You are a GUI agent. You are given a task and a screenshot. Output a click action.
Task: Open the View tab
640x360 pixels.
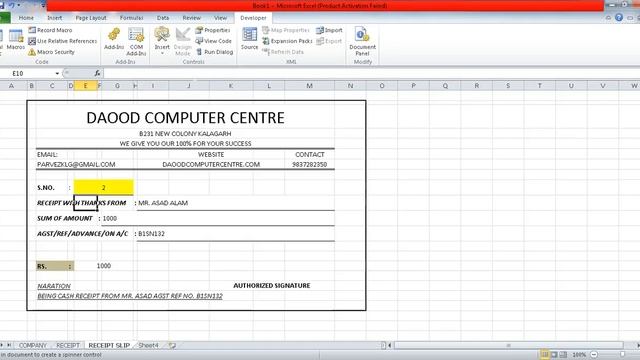coord(220,18)
